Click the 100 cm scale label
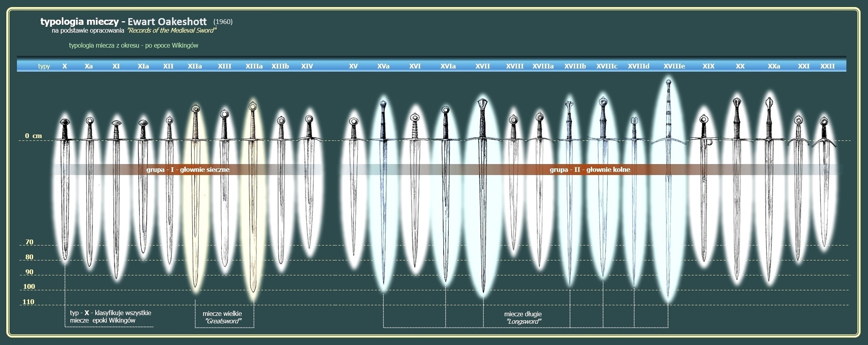Screen dimensions: 868x345 [x=29, y=286]
